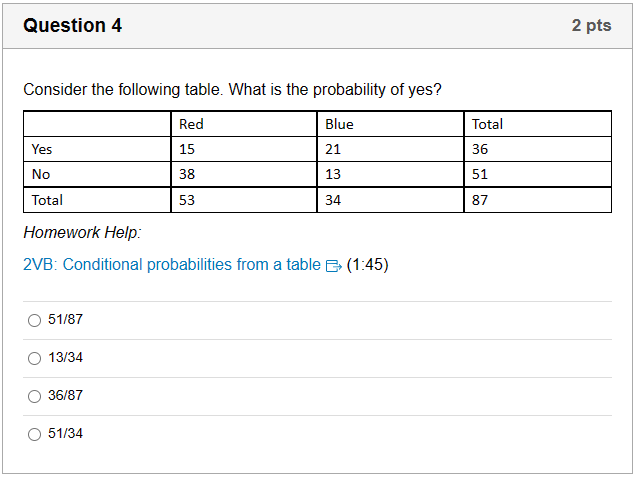This screenshot has height=479, width=637.
Task: Click the Blue column header cell
Action: coord(390,124)
